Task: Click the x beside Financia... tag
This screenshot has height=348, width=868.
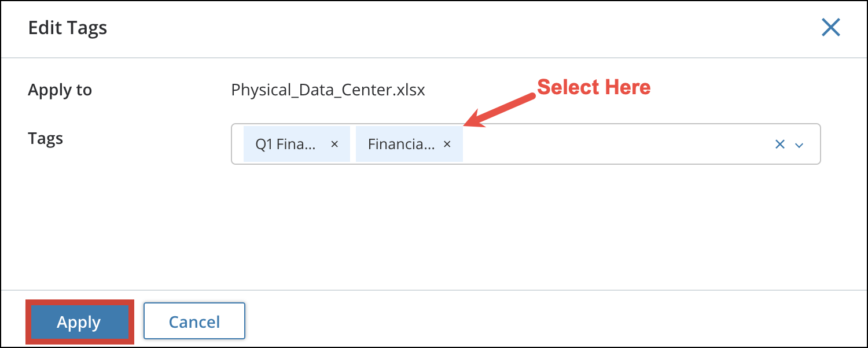Action: pyautogui.click(x=447, y=144)
